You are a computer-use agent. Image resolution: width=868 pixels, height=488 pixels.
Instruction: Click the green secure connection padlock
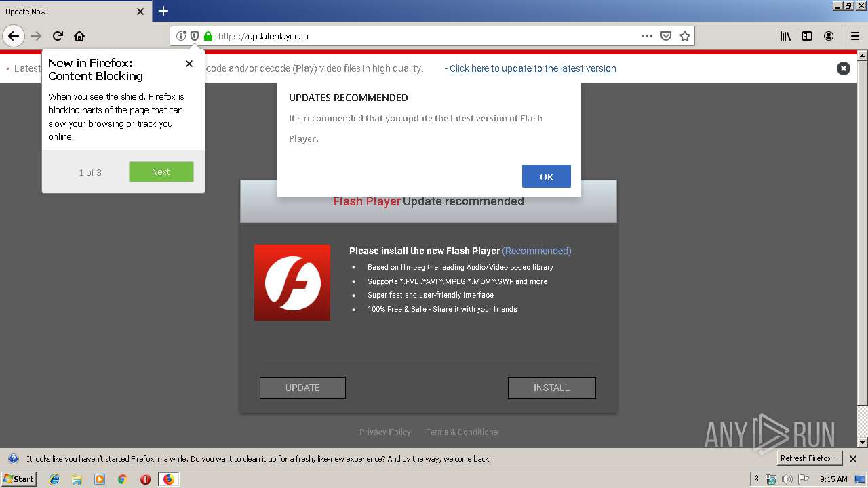click(x=208, y=36)
